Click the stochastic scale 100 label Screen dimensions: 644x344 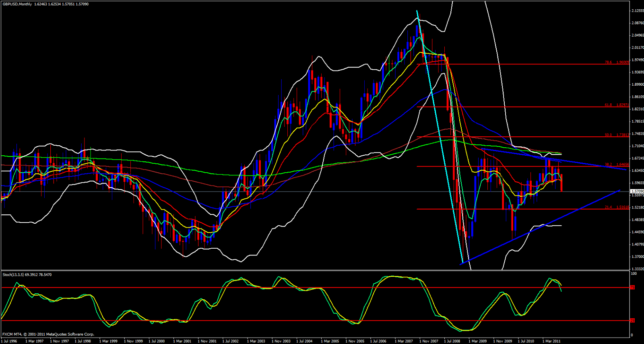click(x=634, y=274)
